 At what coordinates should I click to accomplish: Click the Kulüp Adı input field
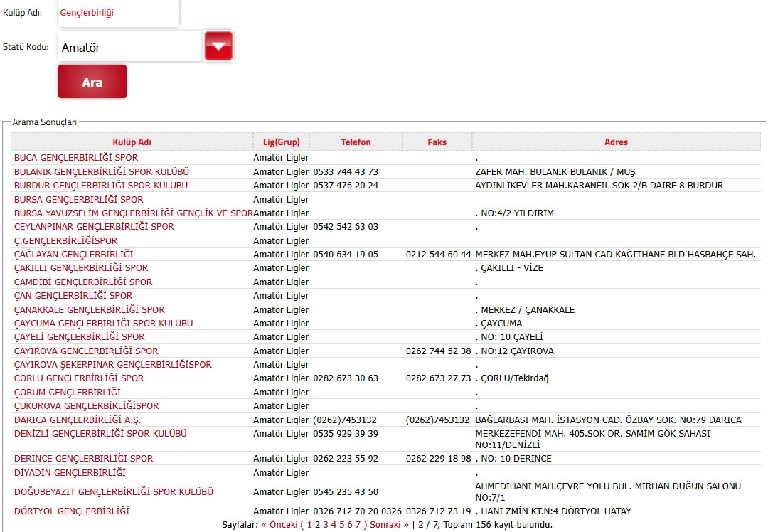click(118, 13)
